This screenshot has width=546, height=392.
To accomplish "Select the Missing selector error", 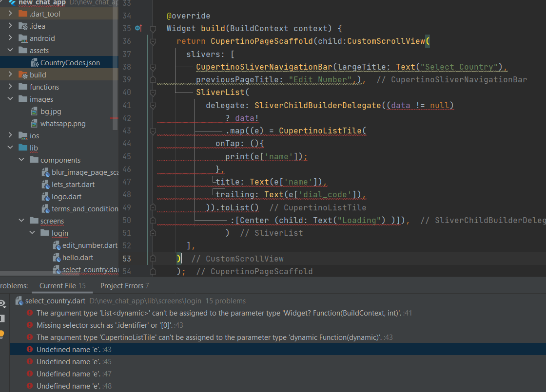I will (277, 325).
